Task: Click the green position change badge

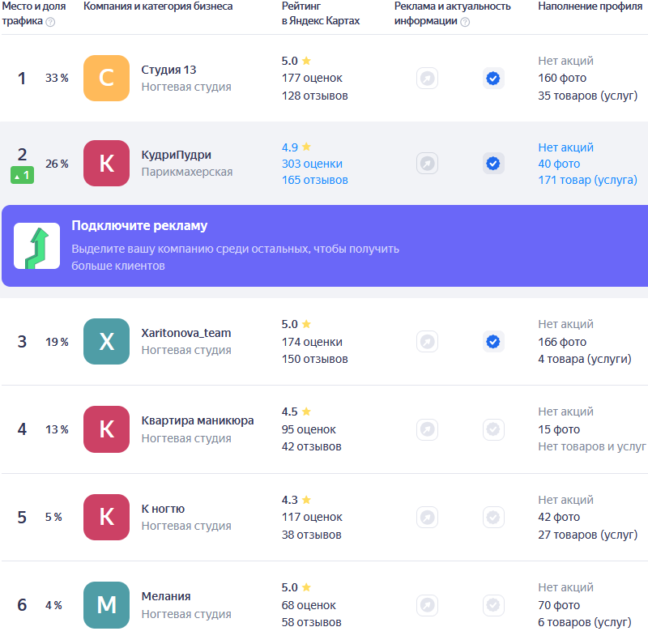Action: (x=22, y=175)
